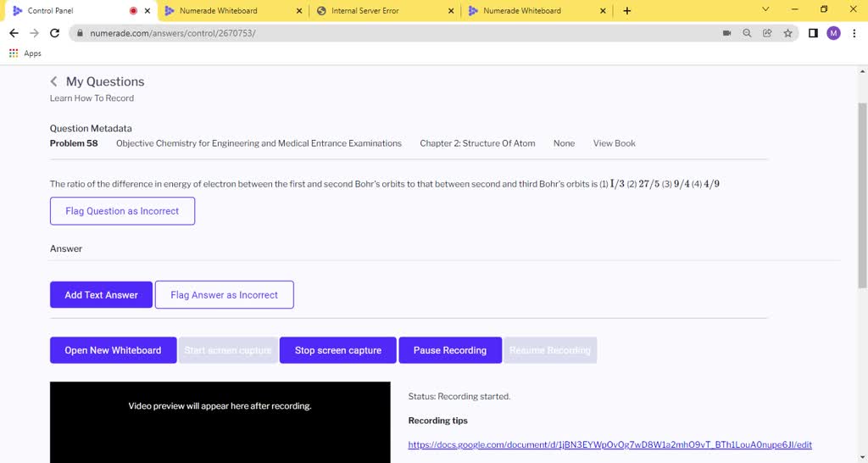Close the first Numerade Whiteboard tab

point(298,11)
